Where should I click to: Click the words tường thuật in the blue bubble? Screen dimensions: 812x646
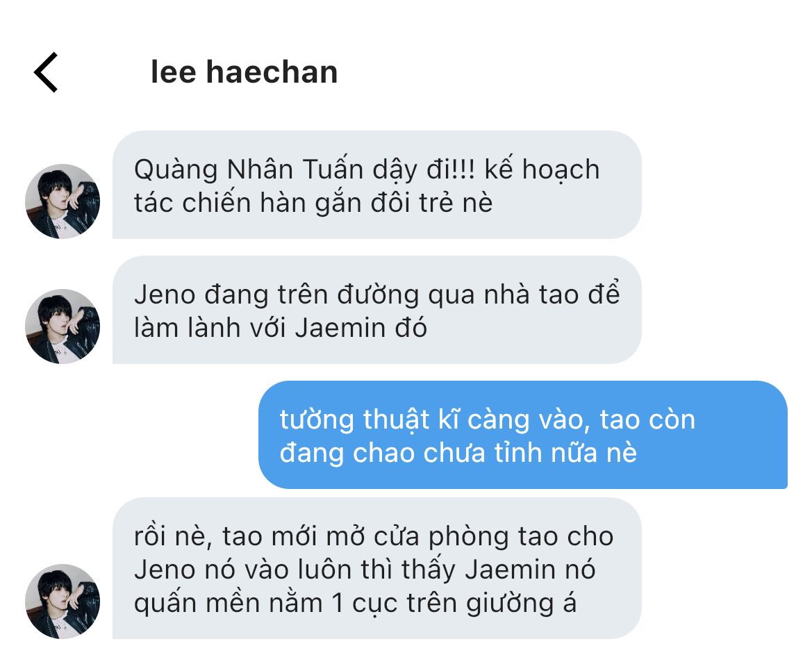(x=355, y=421)
